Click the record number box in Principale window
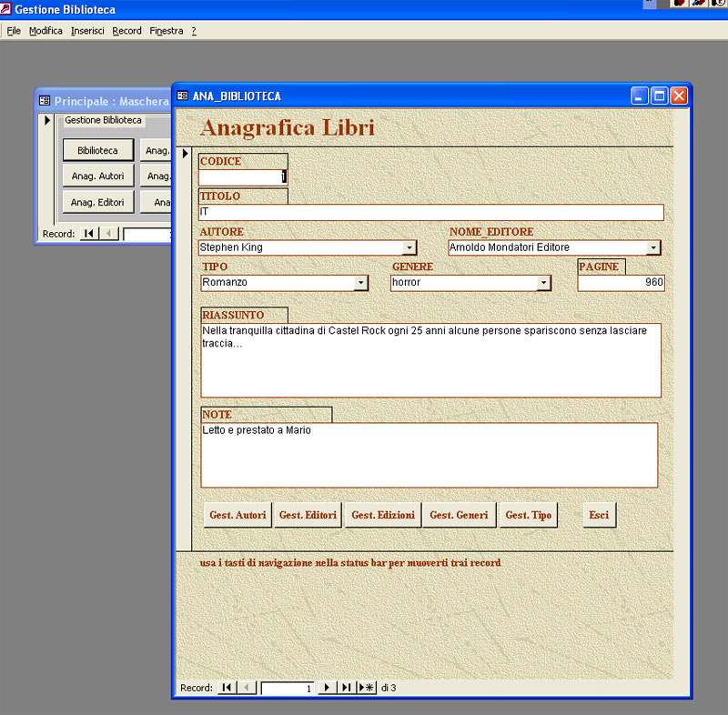 point(147,235)
